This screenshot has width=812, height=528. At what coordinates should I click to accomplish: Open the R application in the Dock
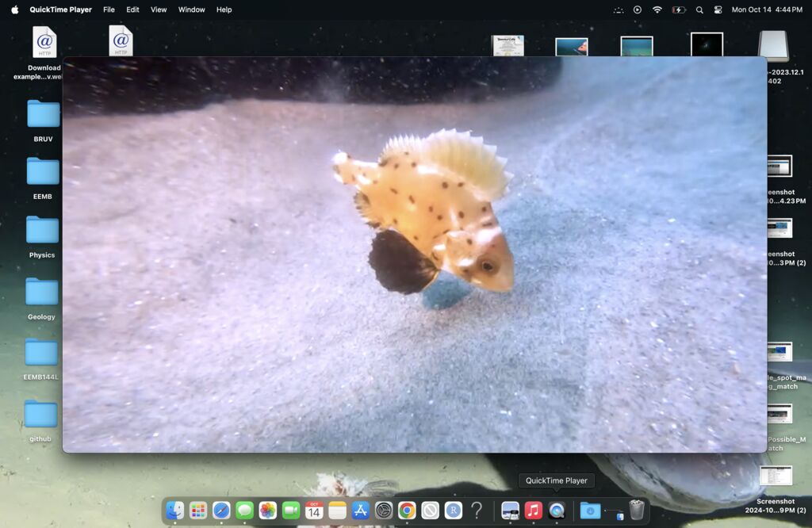tap(454, 511)
